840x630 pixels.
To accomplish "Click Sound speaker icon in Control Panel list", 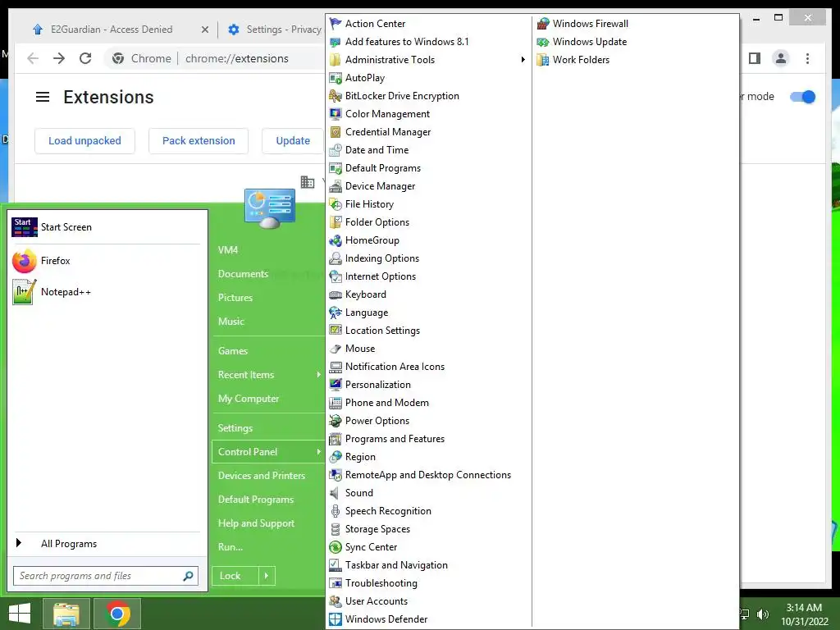I will 335,493.
